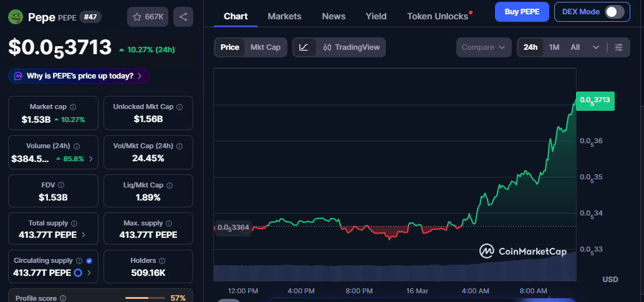
Task: Click the 0.0₅3364 opening price label on chart
Action: (233, 227)
